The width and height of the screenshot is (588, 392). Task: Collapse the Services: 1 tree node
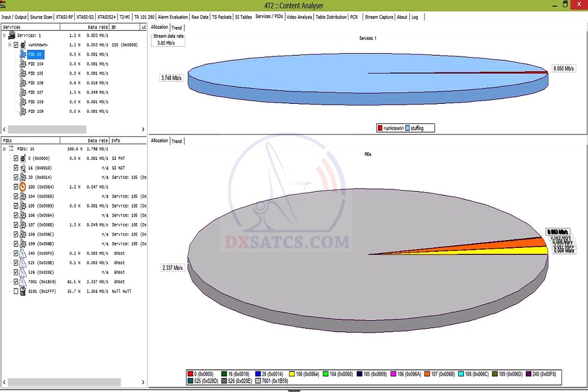(x=4, y=35)
